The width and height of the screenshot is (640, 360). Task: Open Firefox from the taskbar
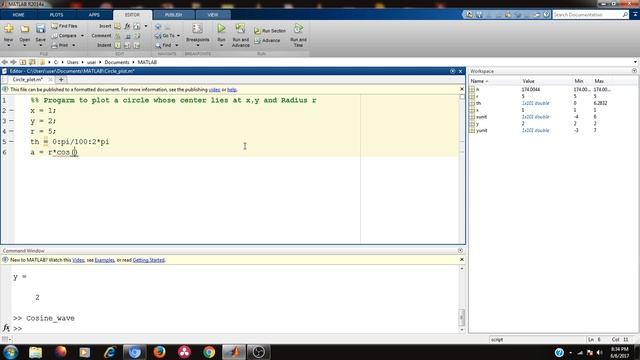[x=160, y=352]
